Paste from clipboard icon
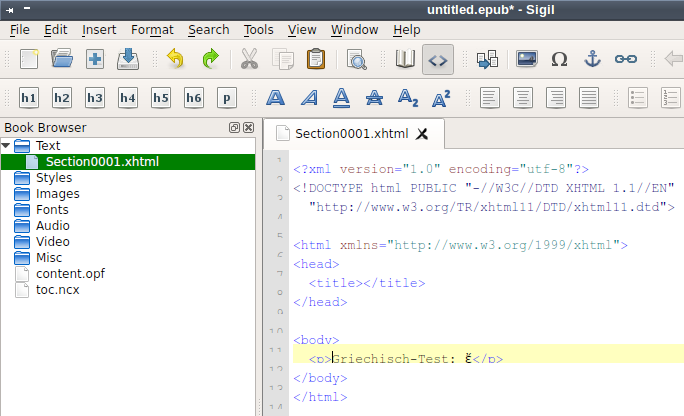The height and width of the screenshot is (416, 684). click(316, 59)
